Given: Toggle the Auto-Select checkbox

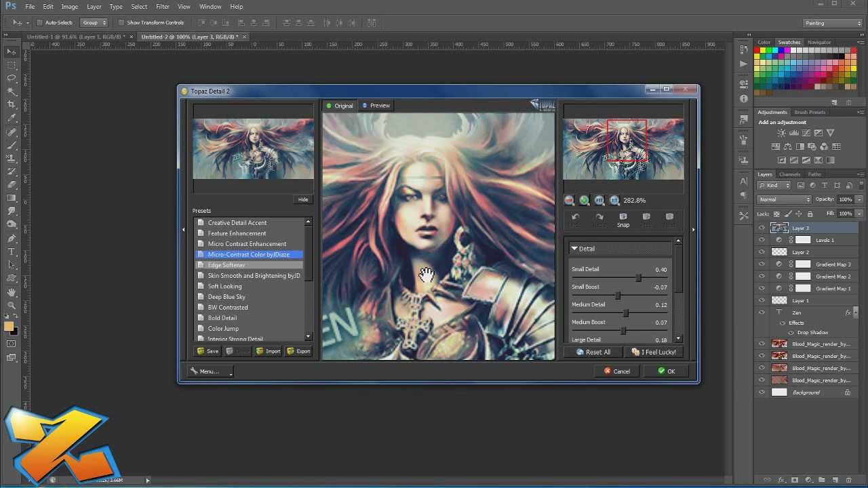Looking at the screenshot, I should click(x=39, y=22).
